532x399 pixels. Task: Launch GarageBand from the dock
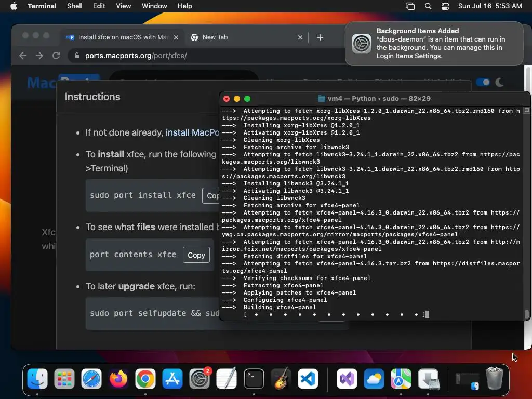point(281,379)
